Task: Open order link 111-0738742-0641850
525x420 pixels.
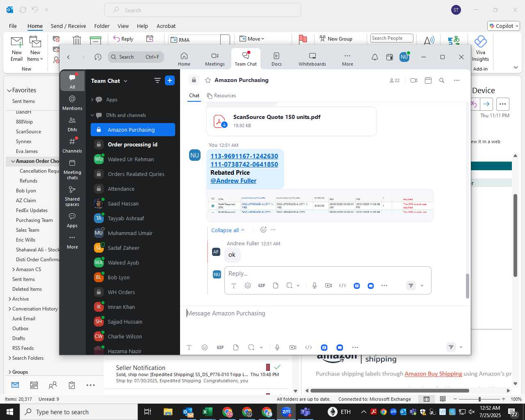Action: (x=244, y=164)
